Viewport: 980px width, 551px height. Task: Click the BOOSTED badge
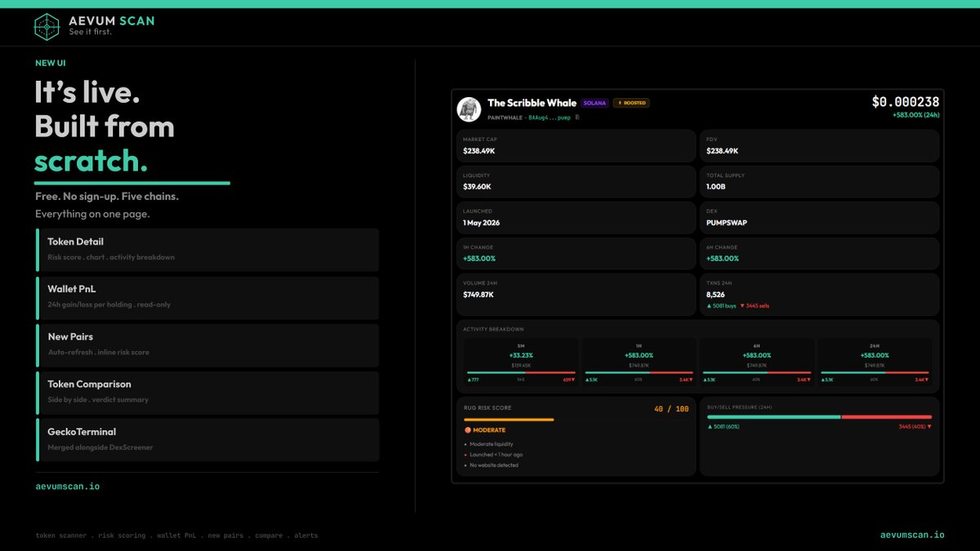pos(631,103)
